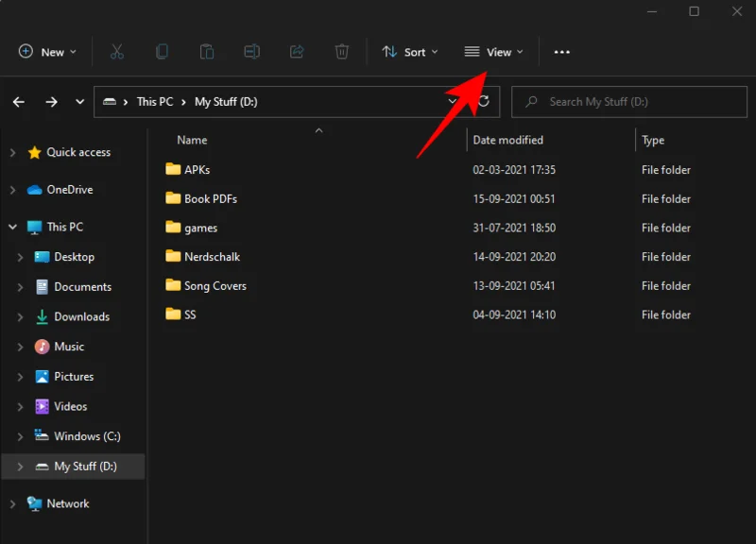Select Quick access in the sidebar

(x=79, y=152)
